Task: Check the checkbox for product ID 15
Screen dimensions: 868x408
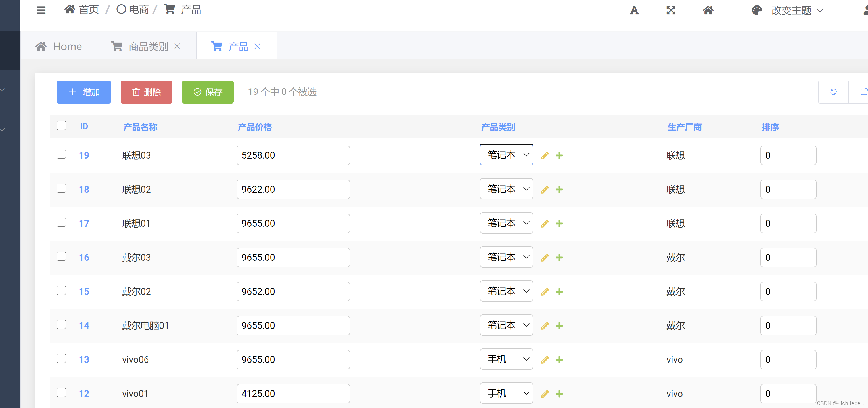Action: click(61, 290)
